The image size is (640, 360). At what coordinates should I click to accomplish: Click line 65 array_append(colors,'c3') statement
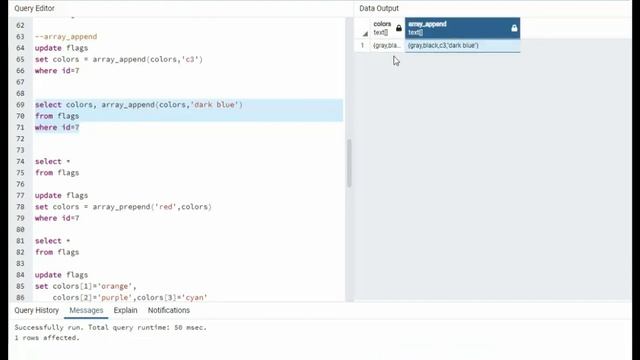tap(119, 59)
